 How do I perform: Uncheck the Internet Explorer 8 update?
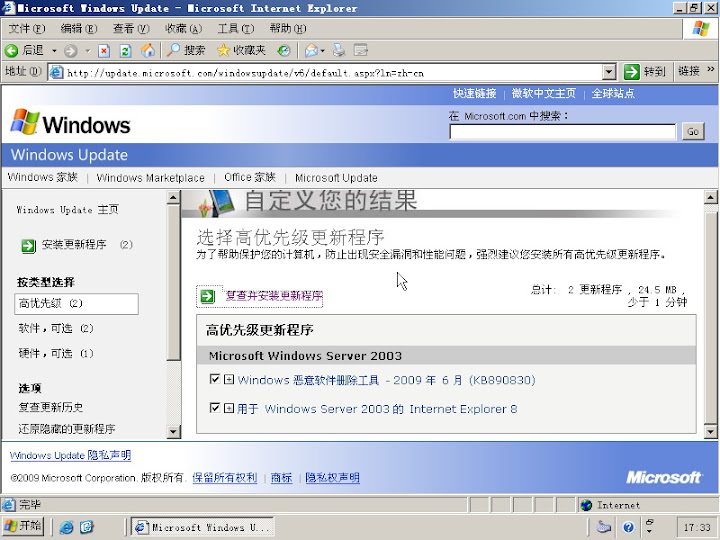coord(214,407)
